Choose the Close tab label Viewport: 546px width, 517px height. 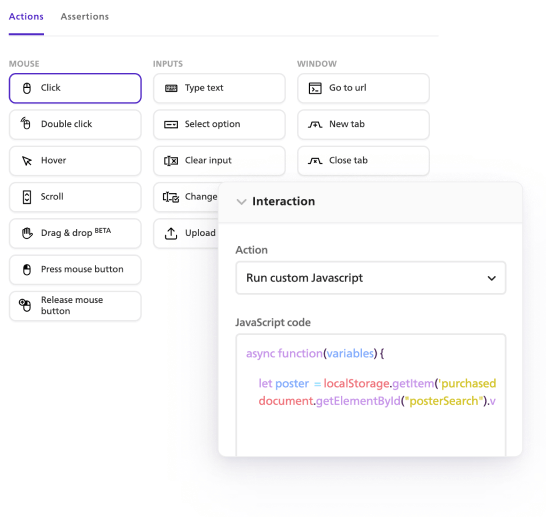click(x=348, y=160)
